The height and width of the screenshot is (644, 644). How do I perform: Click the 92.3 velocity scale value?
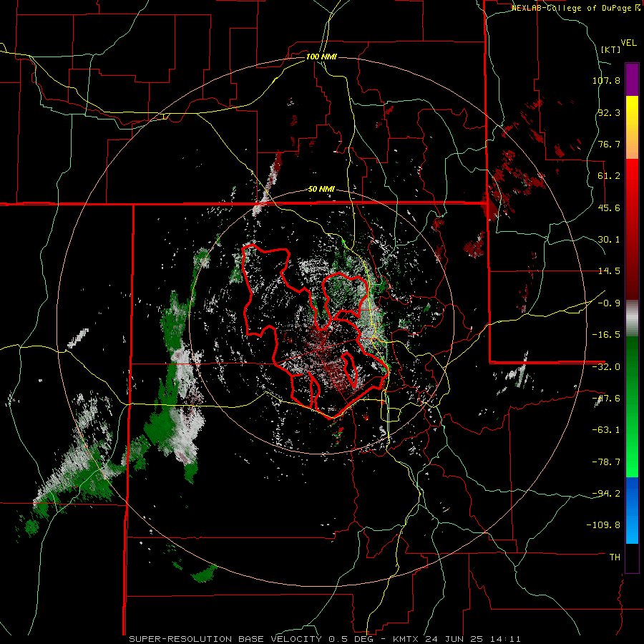pos(609,112)
